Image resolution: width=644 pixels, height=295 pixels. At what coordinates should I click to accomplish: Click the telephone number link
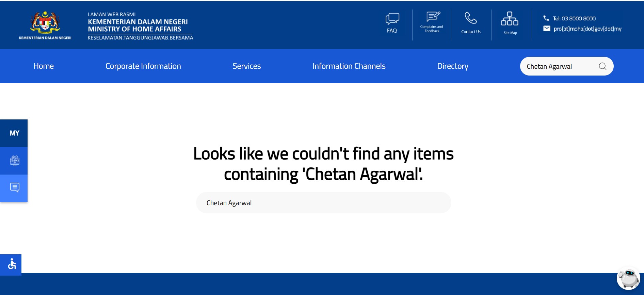[574, 18]
